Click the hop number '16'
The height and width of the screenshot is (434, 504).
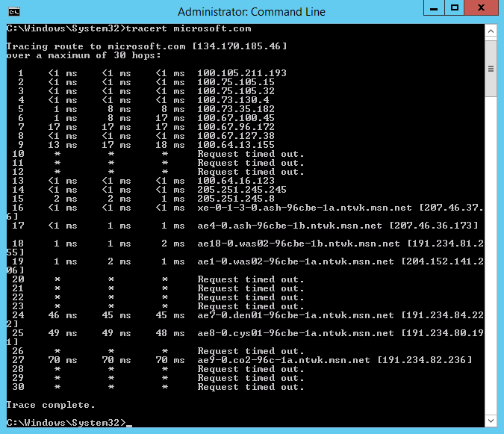(18, 208)
